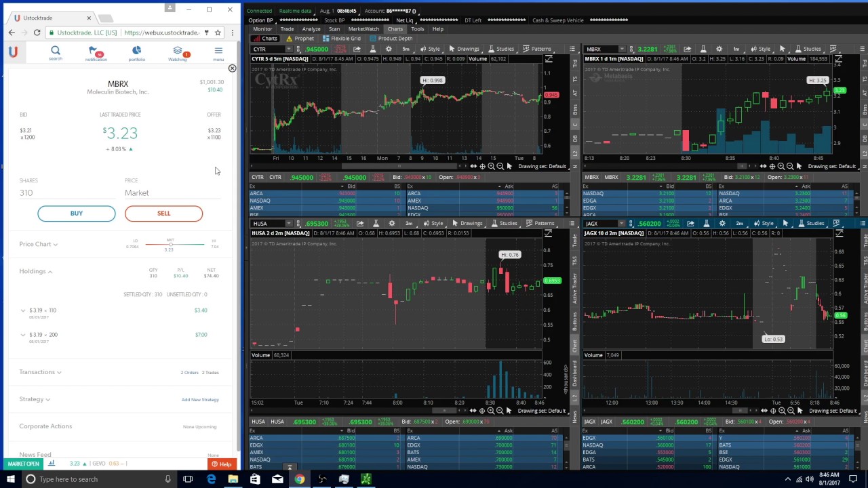Click the Add New Strategy link
Viewport: 868px width, 488px height.
(x=200, y=400)
